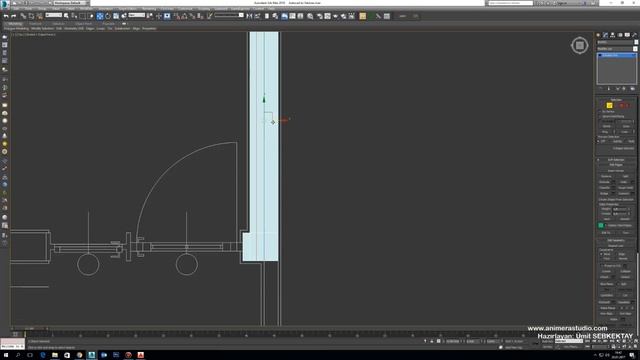This screenshot has height=360, width=640.
Task: Enable the Ignore Backfacing checkbox
Action: tap(600, 116)
